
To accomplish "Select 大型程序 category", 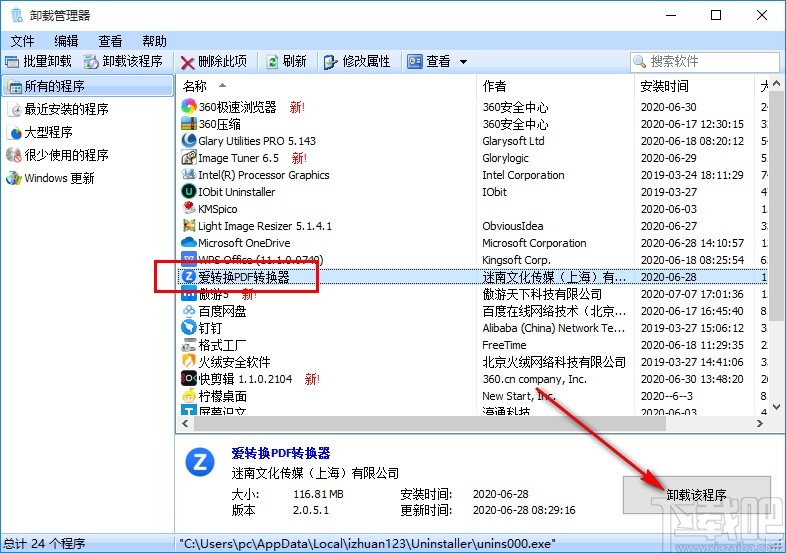I will pyautogui.click(x=48, y=132).
